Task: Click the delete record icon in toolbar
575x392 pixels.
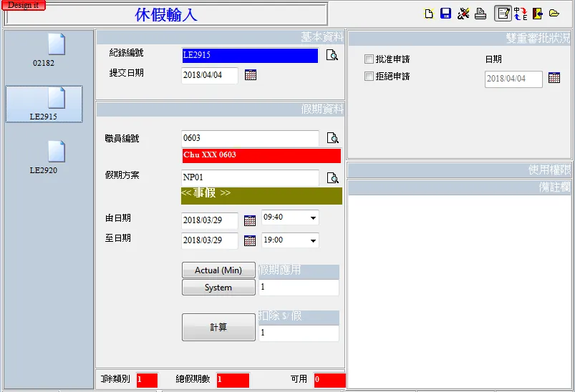Action: (463, 14)
